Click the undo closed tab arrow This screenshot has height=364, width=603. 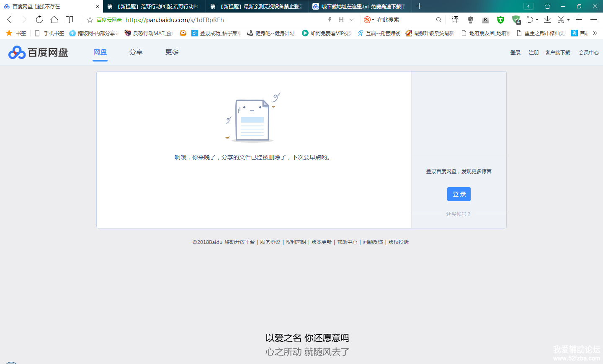point(530,20)
